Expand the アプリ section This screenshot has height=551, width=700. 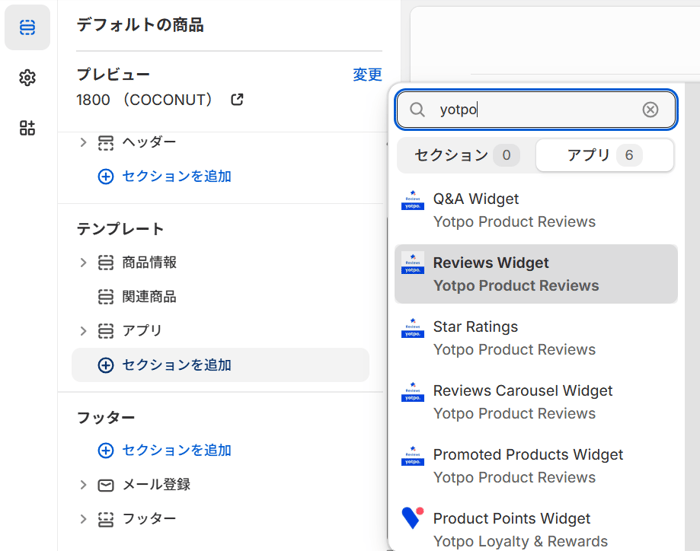click(x=83, y=331)
